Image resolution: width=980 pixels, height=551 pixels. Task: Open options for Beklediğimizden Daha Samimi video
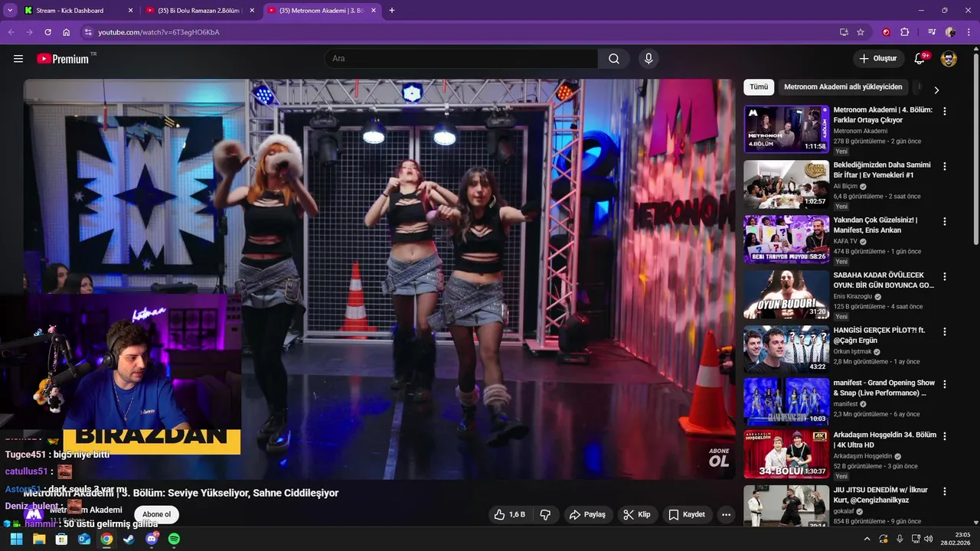pos(944,166)
